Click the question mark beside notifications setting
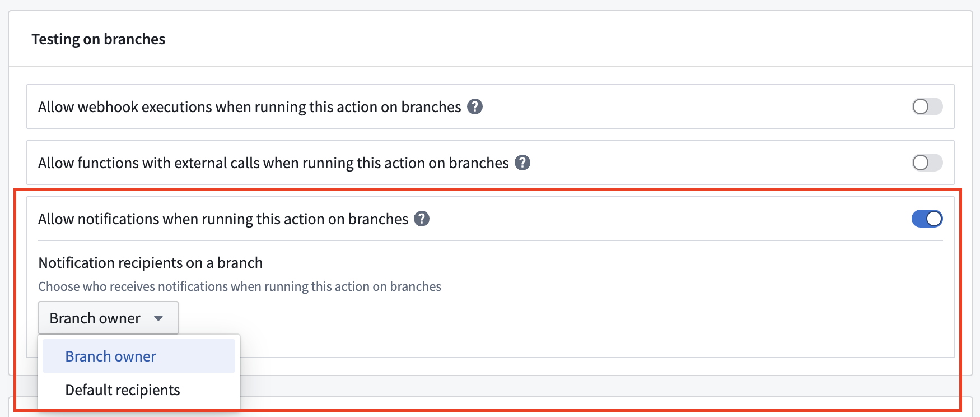 point(422,219)
